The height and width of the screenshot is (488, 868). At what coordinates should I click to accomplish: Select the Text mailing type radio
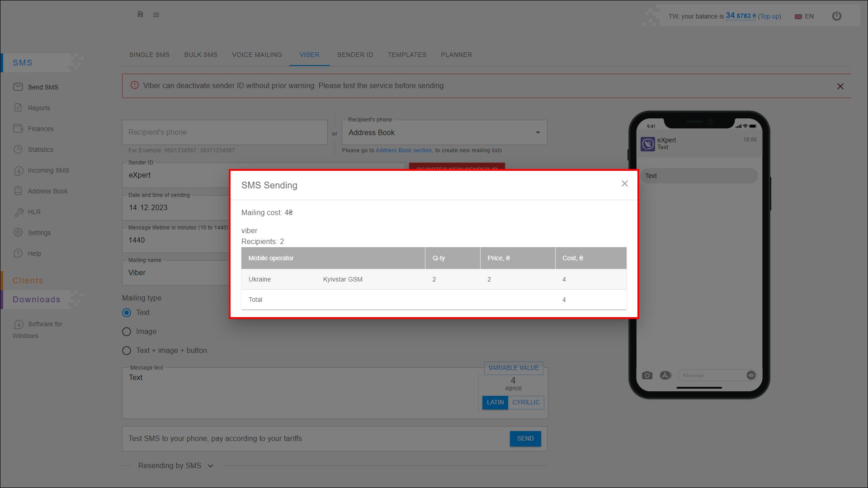127,313
